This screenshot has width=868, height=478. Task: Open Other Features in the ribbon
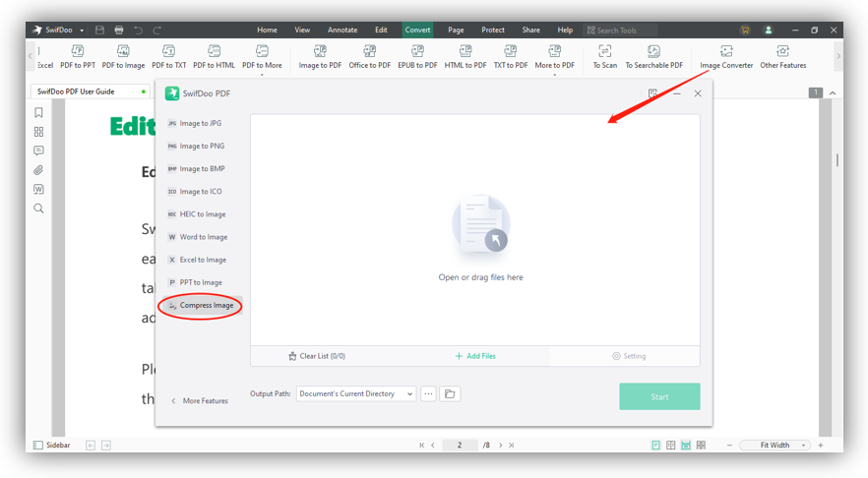[782, 57]
